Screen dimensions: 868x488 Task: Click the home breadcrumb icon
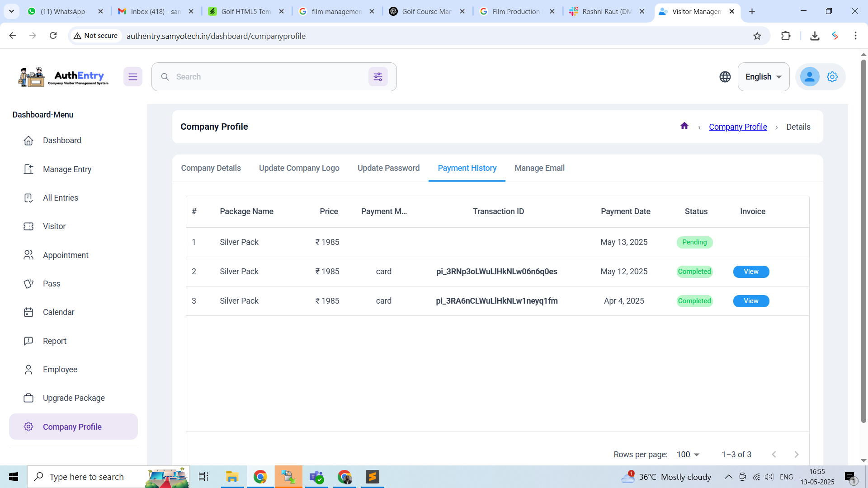(684, 126)
